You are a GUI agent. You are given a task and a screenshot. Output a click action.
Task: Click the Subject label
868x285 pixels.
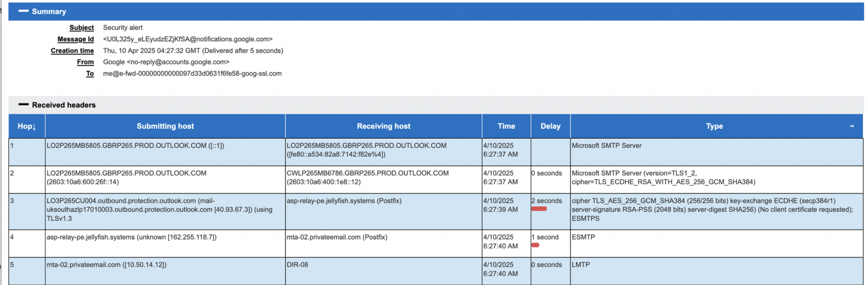(x=81, y=28)
